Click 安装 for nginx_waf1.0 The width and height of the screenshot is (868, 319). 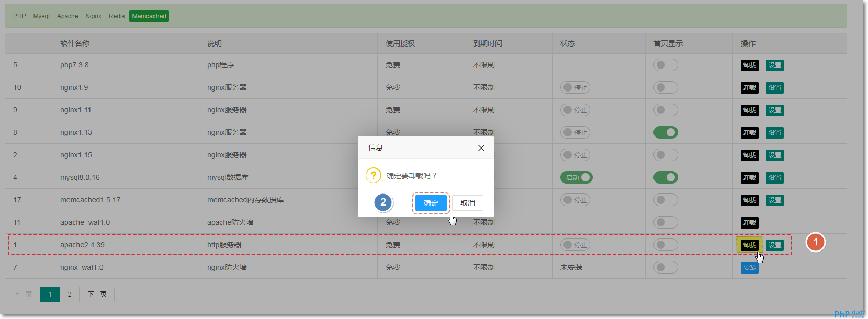tap(749, 267)
